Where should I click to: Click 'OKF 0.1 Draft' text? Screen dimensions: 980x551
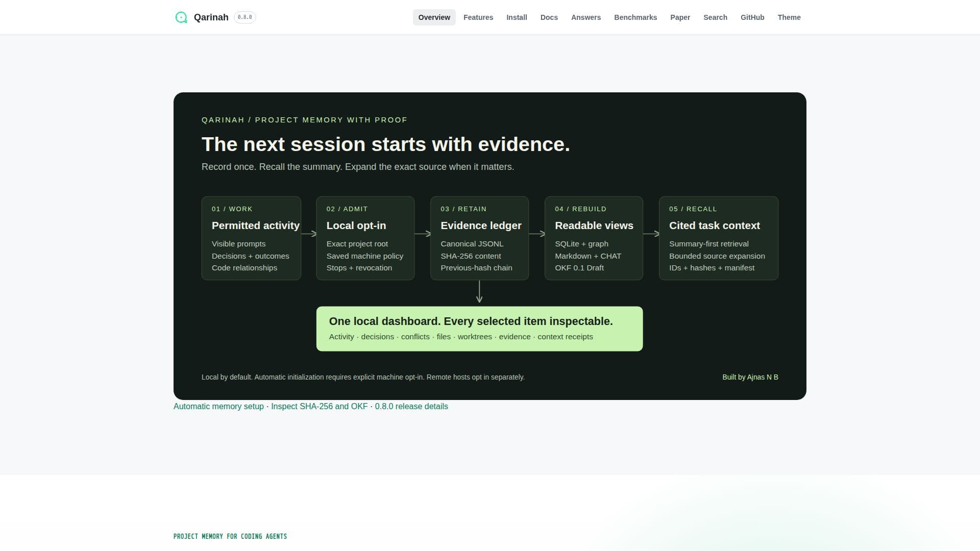tap(579, 268)
